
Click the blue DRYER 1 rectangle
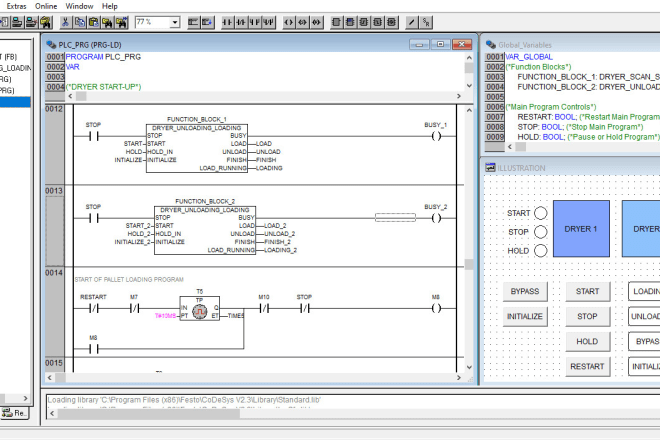[581, 229]
